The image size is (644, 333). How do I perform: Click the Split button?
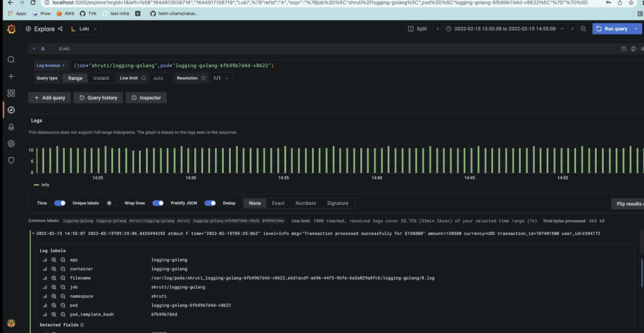point(418,29)
